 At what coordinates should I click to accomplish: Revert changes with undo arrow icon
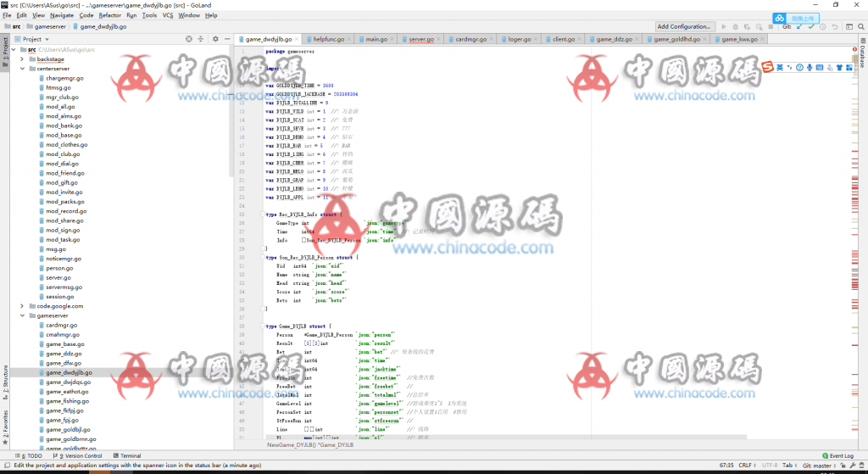[x=835, y=26]
